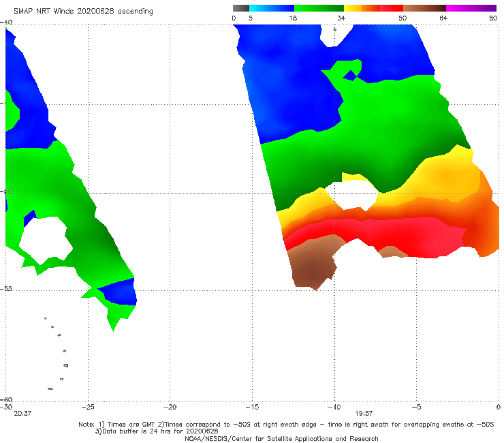The image size is (504, 443).
Task: Click the swath time '19:57'
Action: 364,414
